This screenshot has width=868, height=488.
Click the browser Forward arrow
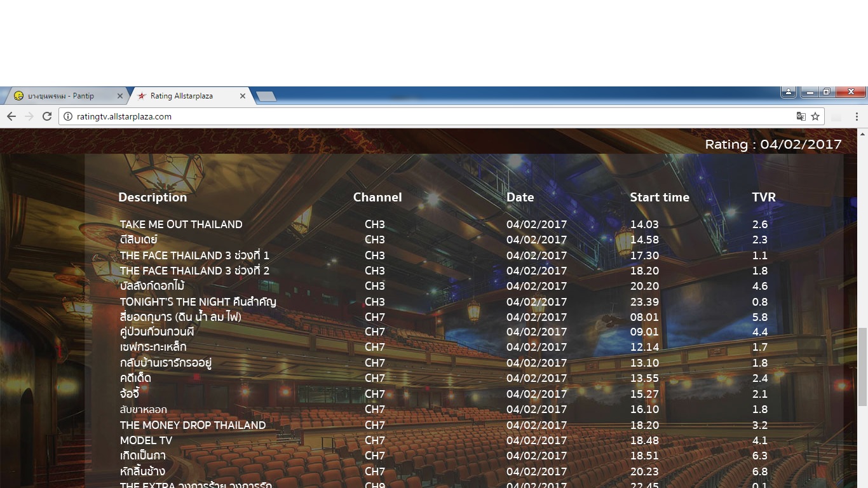pyautogui.click(x=29, y=116)
